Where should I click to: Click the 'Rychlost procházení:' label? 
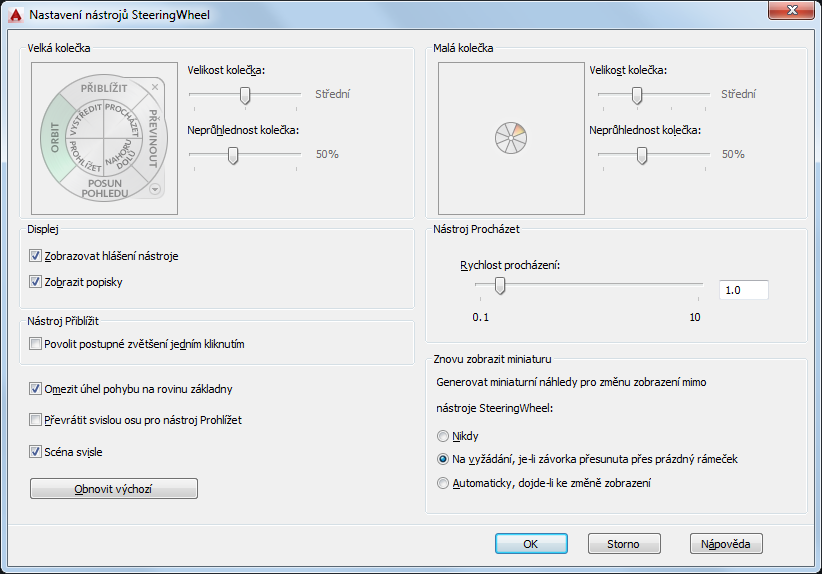tap(510, 265)
